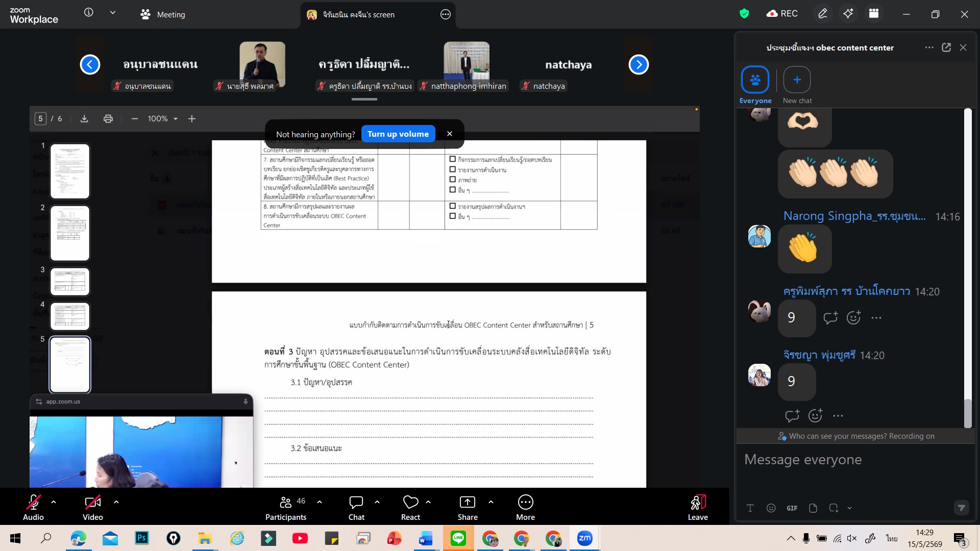The image size is (980, 551).
Task: Pop out the chat panel
Action: click(946, 47)
